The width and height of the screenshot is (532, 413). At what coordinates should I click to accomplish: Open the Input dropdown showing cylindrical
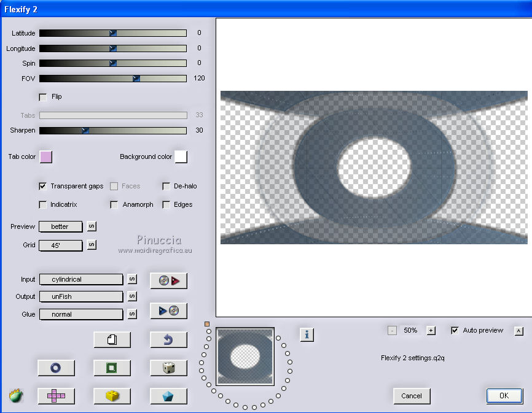[81, 279]
